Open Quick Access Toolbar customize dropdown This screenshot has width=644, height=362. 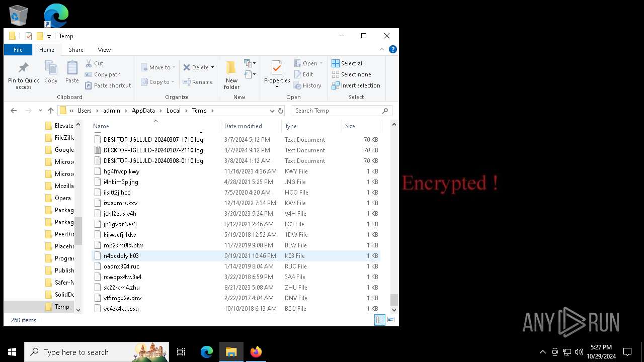(49, 36)
